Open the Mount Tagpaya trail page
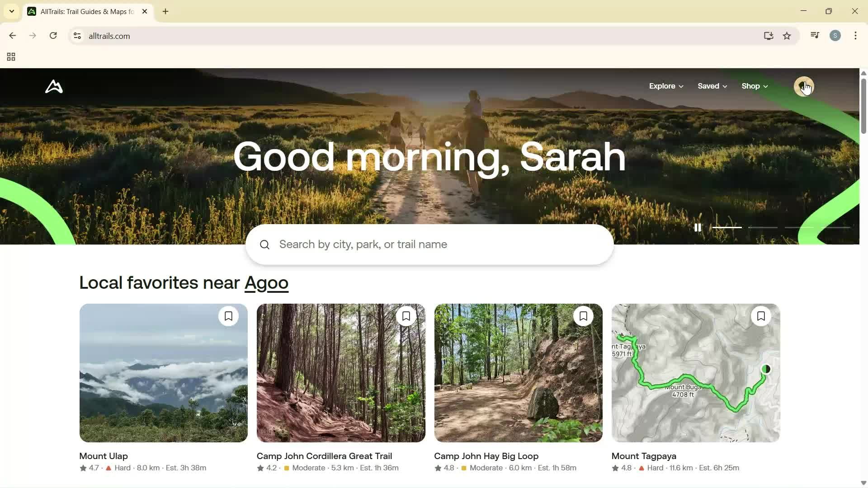The image size is (868, 488). [x=643, y=456]
